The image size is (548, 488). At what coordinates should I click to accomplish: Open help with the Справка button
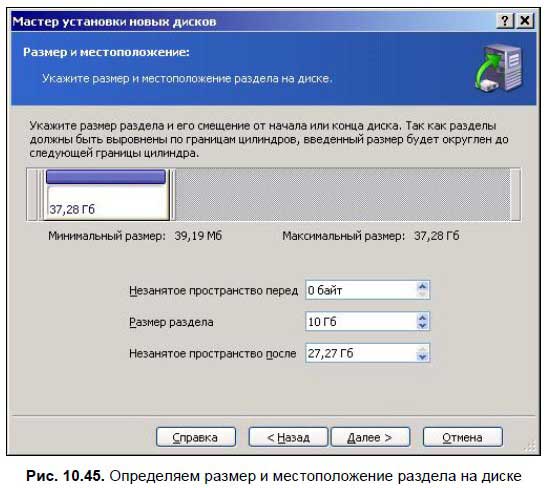coord(196,437)
